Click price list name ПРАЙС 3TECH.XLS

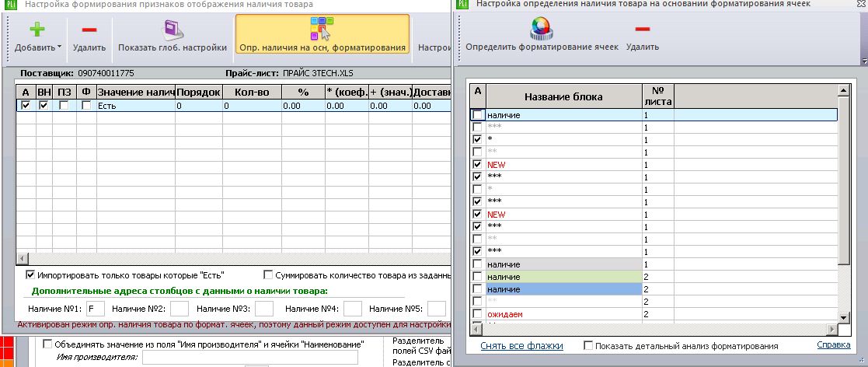318,73
